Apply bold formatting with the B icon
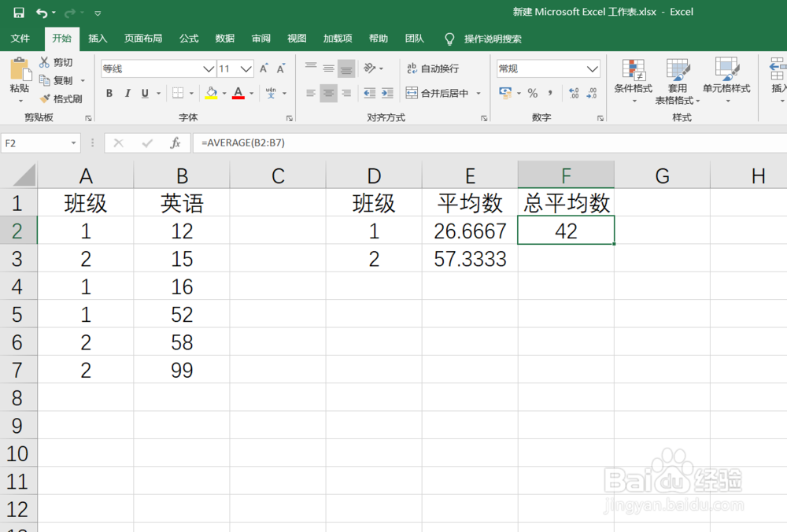This screenshot has height=532, width=787. (109, 93)
